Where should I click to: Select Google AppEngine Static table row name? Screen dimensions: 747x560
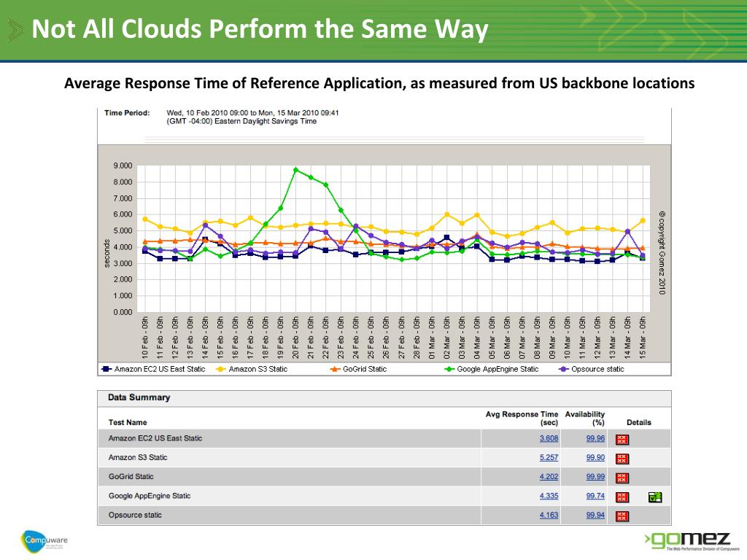[150, 496]
